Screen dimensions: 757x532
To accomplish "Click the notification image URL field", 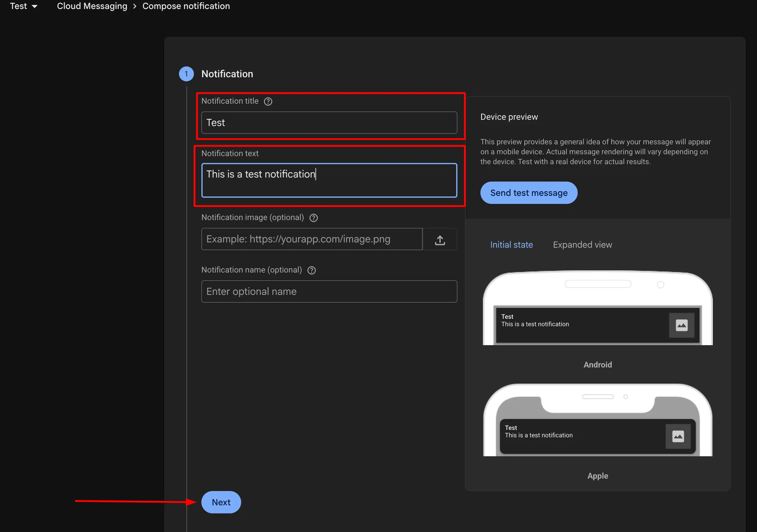I will click(x=312, y=239).
